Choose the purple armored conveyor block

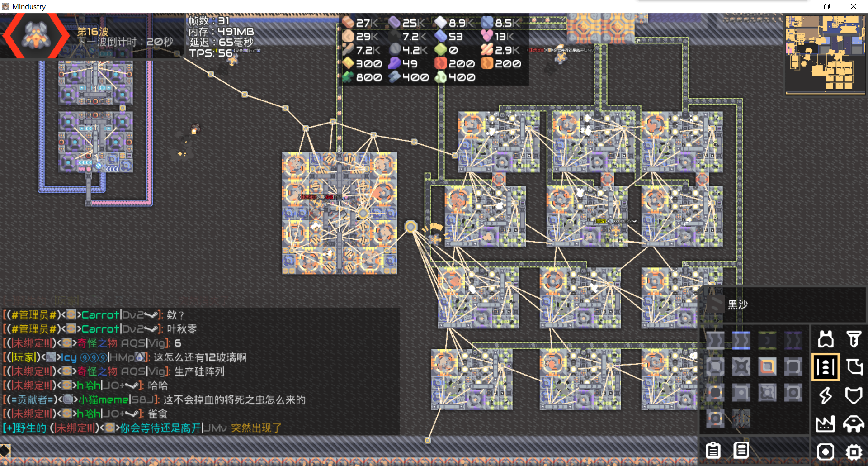pyautogui.click(x=793, y=340)
